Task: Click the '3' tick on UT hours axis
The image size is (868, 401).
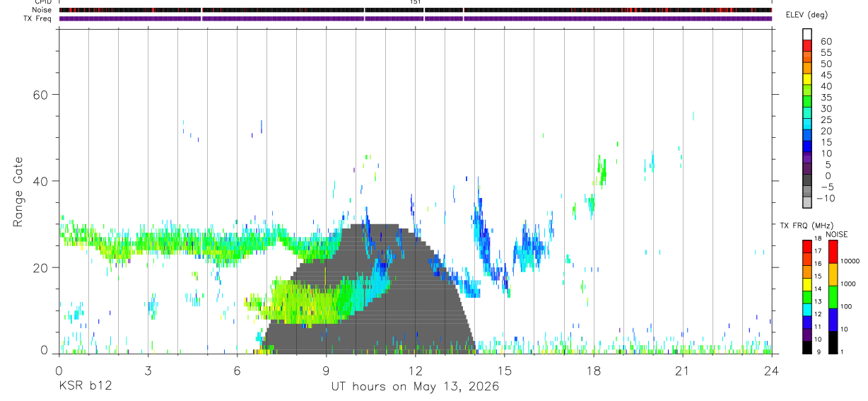Action: [148, 370]
